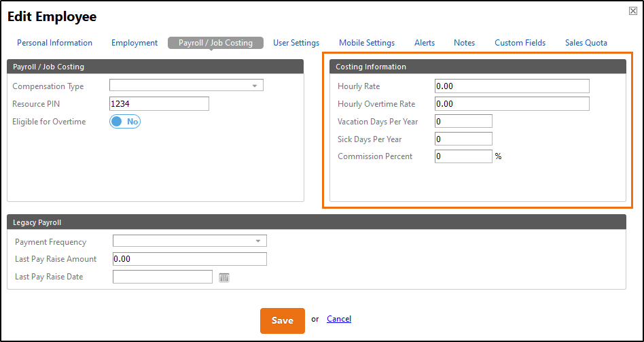Go to the User Settings tab
This screenshot has height=342, width=644.
(x=296, y=43)
